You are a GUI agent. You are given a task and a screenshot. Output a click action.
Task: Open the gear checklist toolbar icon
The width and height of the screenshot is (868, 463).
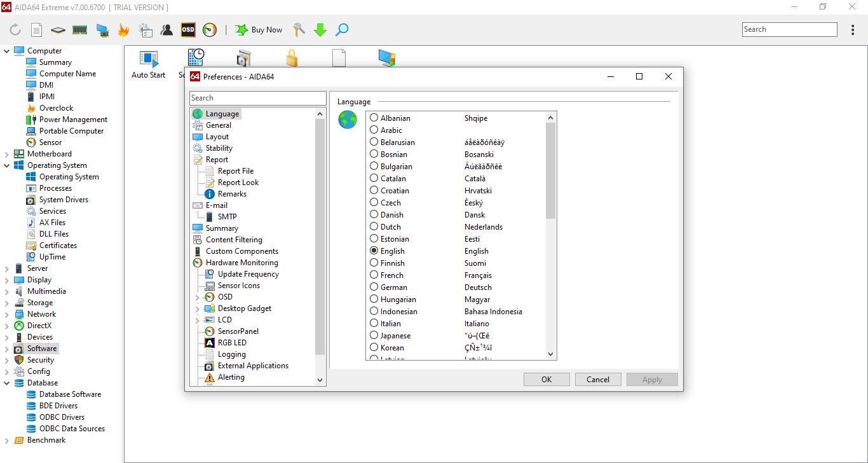pyautogui.click(x=146, y=29)
